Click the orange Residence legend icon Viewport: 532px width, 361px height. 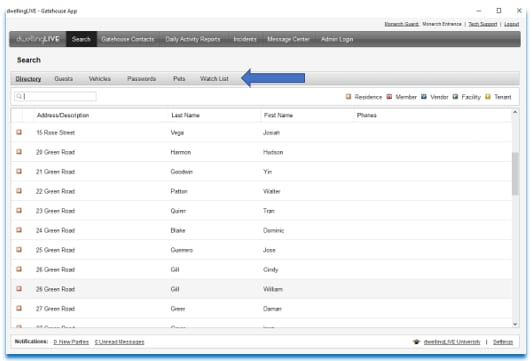click(348, 97)
